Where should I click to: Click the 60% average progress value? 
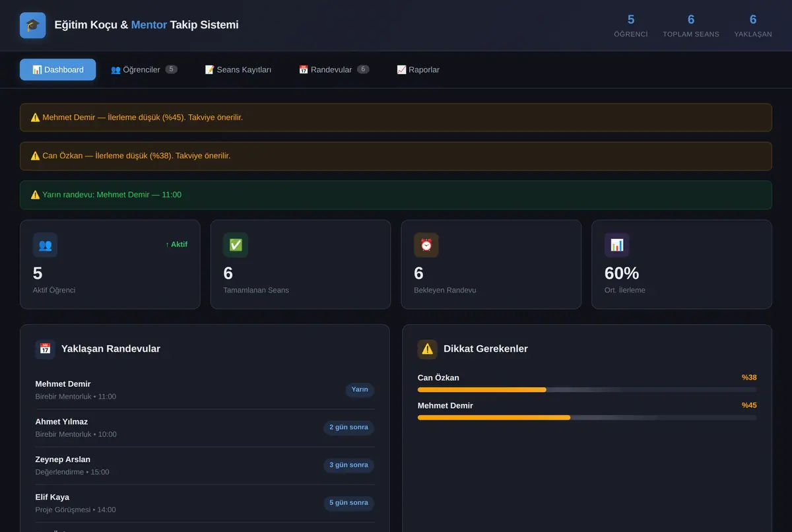click(x=622, y=273)
